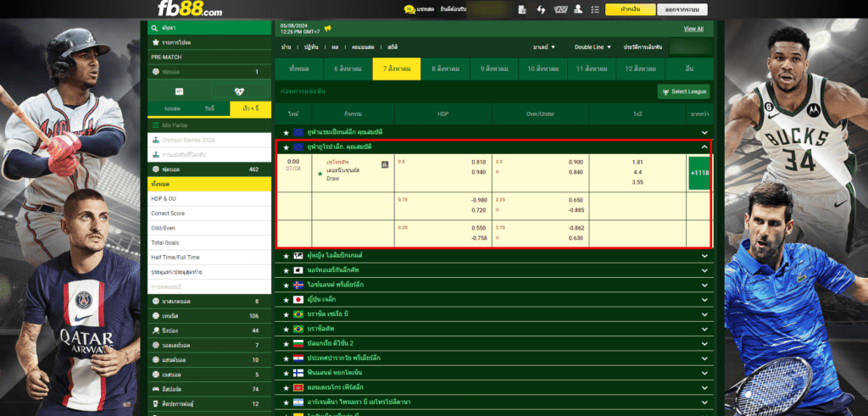The width and height of the screenshot is (868, 416).
Task: Click the basketball sport icon in sidebar
Action: coord(156,302)
